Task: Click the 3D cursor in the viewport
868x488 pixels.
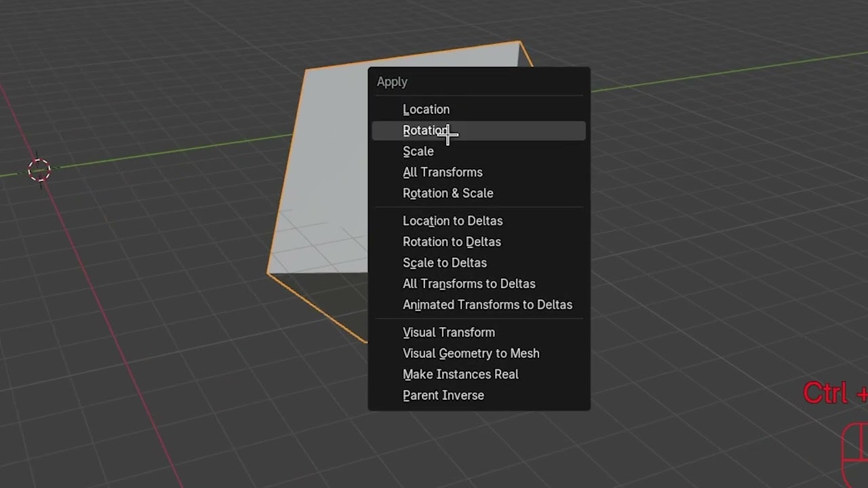Action: [x=39, y=169]
